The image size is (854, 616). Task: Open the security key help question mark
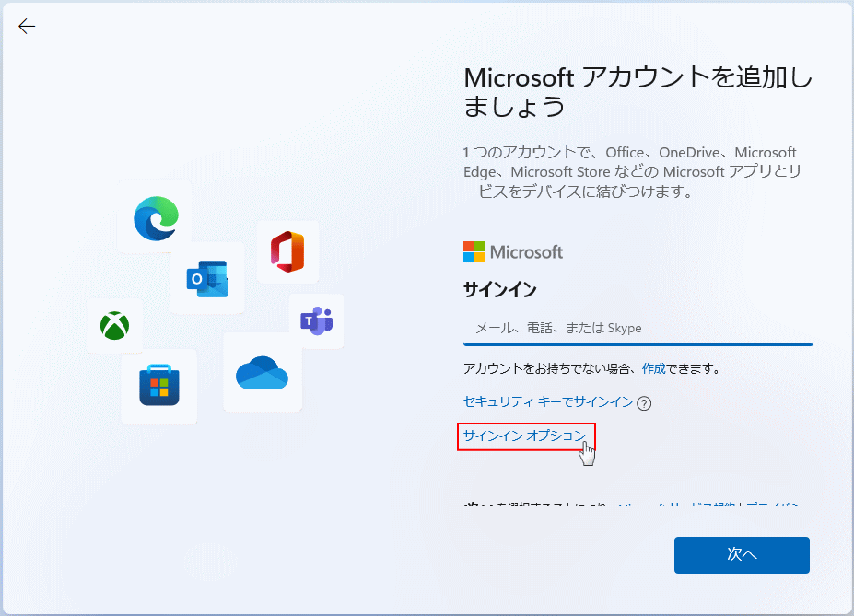(644, 403)
